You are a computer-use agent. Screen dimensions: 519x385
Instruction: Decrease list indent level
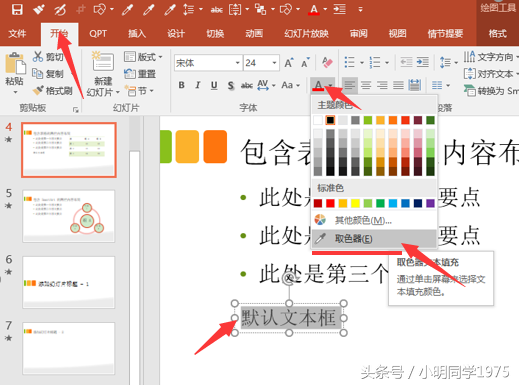[406, 62]
